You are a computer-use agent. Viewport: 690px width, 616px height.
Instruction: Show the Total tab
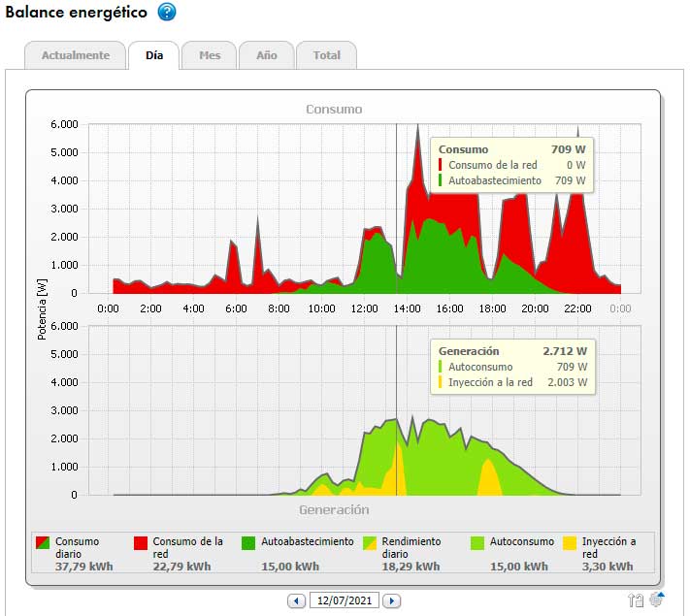click(326, 55)
